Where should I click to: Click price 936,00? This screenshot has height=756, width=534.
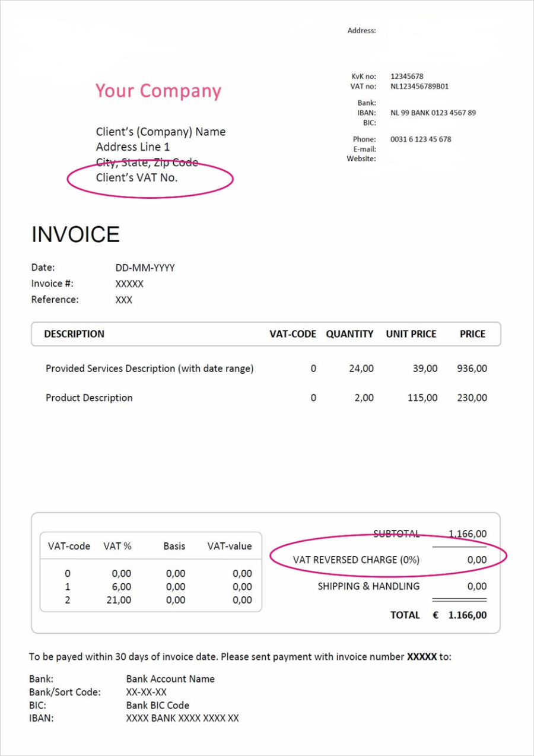(x=472, y=369)
